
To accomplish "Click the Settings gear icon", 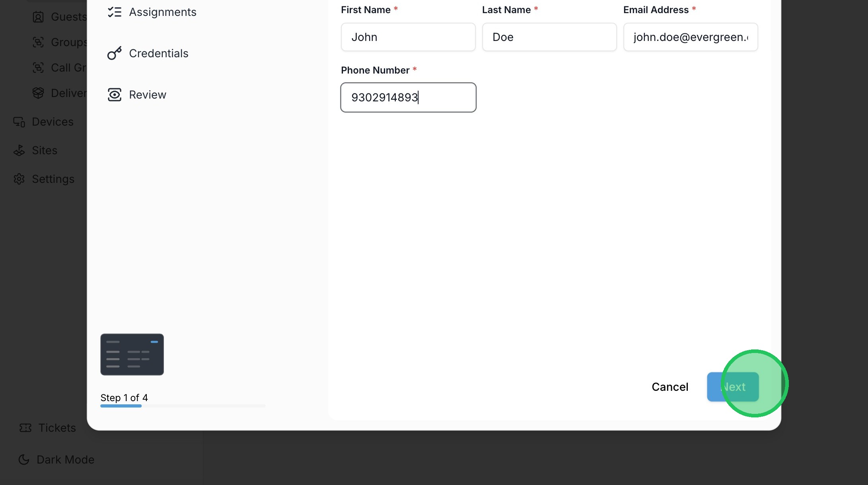I will coord(19,179).
